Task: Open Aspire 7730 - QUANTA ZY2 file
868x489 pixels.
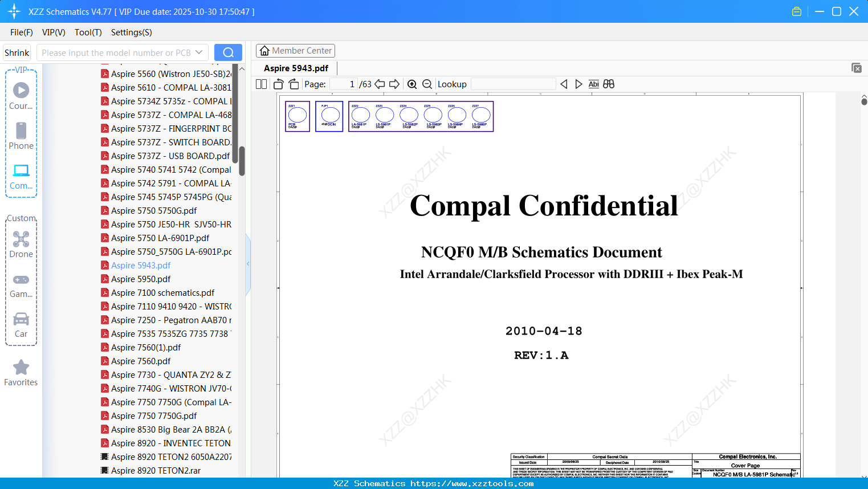Action: point(166,374)
